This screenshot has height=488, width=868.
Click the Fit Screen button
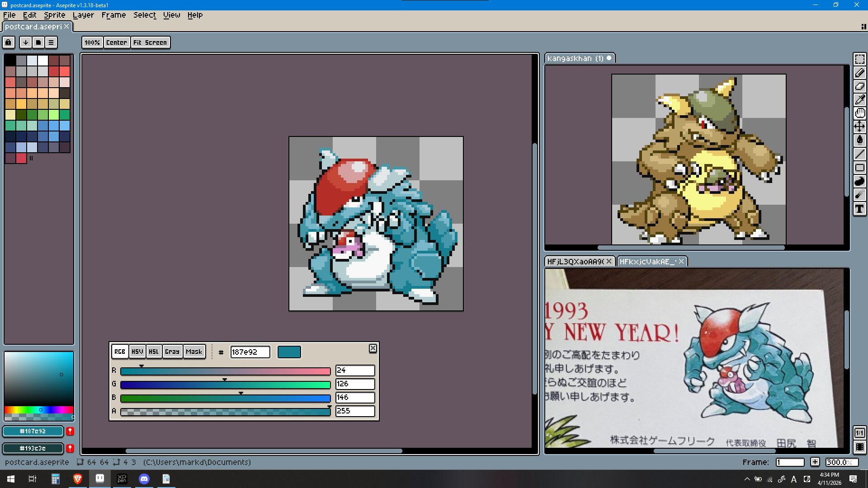click(150, 42)
